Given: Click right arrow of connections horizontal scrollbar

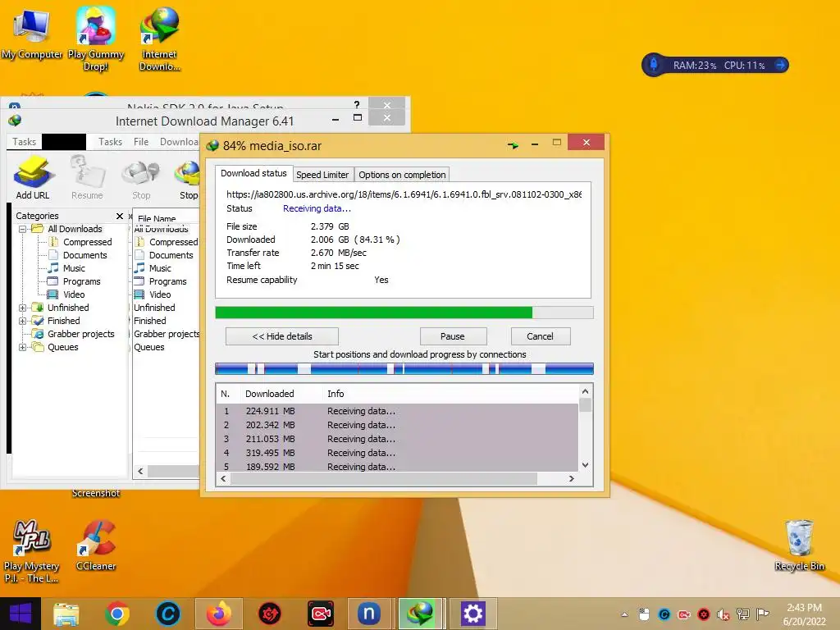Looking at the screenshot, I should pyautogui.click(x=571, y=478).
